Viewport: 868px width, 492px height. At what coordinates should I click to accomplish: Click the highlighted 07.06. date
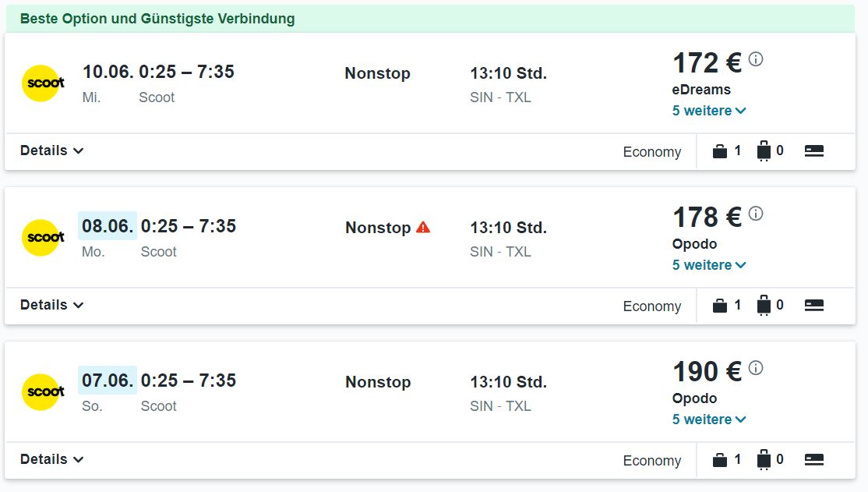[x=108, y=381]
